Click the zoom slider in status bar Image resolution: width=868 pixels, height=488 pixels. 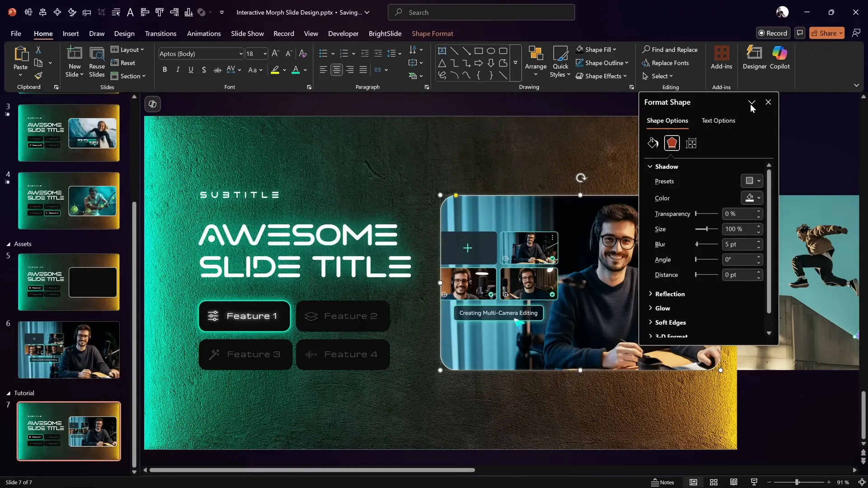point(798,482)
